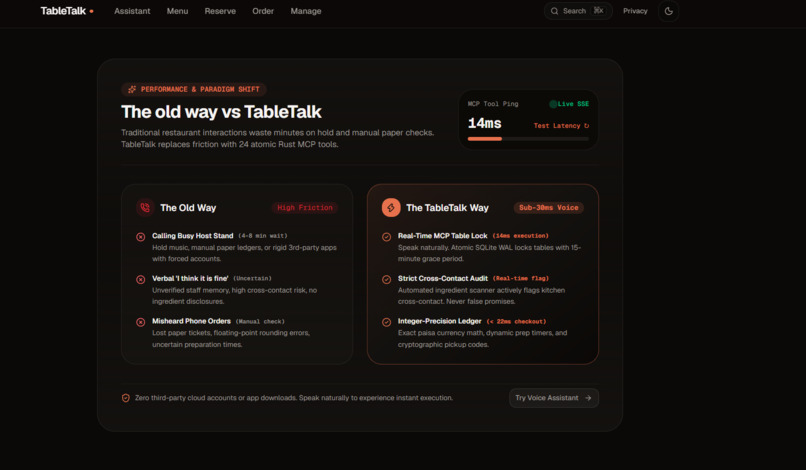Click the TableTalk logo
This screenshot has height=470, width=806.
[x=67, y=11]
